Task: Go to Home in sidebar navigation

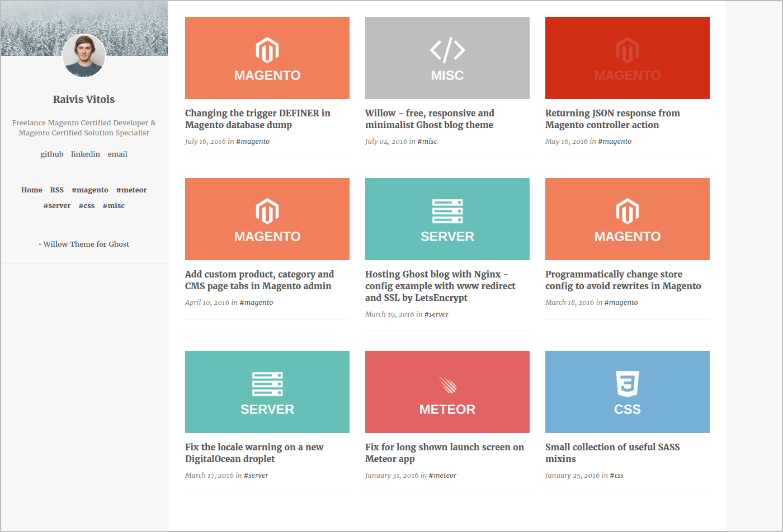Action: [x=32, y=190]
